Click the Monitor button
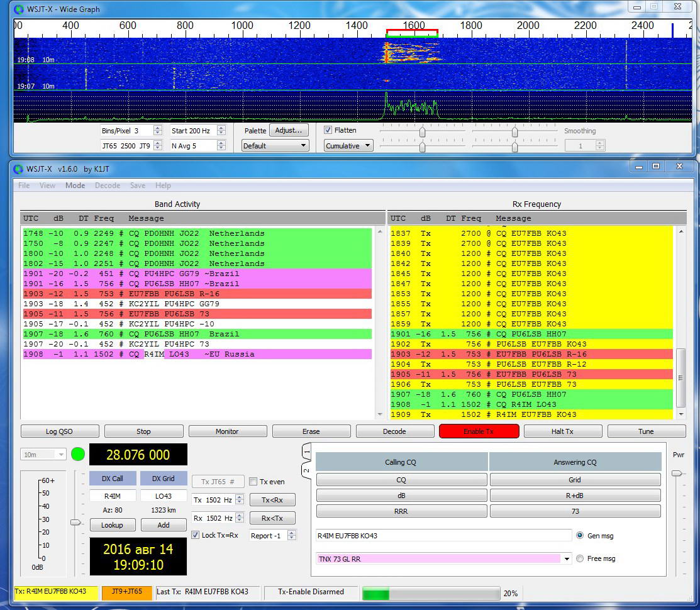700x610 pixels. 227,431
